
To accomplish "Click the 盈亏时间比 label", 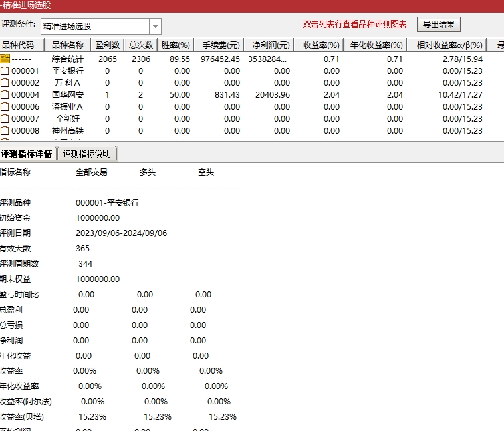I will coord(19,294).
